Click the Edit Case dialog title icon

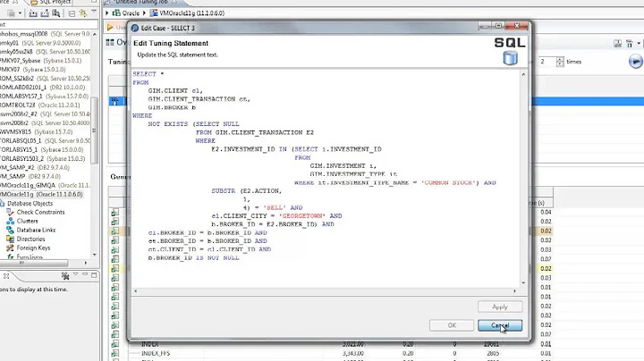(x=135, y=28)
